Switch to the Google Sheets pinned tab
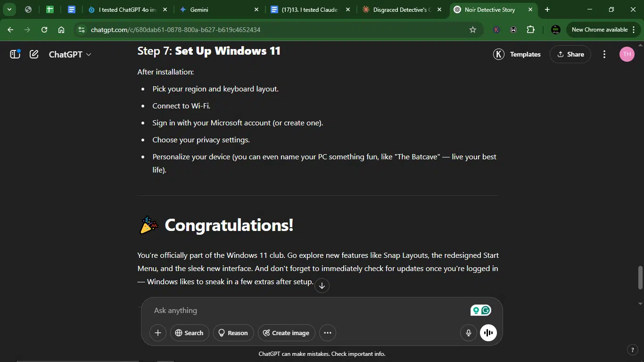Screen dimensions: 644x362 click(50, 9)
